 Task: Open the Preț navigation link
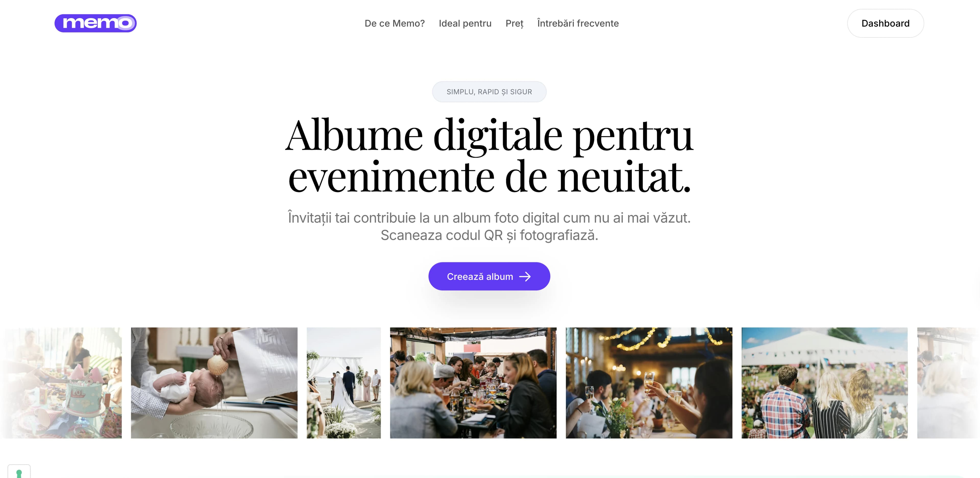point(514,23)
